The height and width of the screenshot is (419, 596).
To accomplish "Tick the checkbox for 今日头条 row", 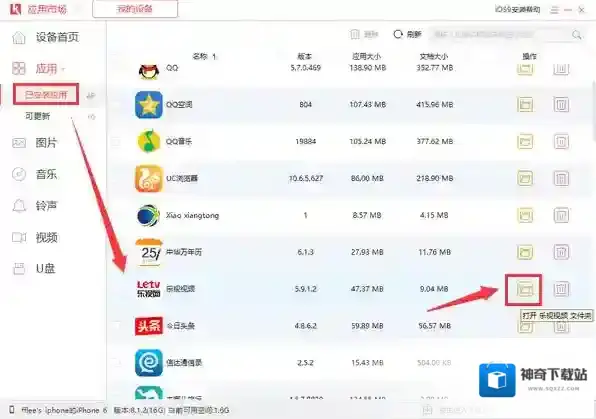I will tap(116, 326).
